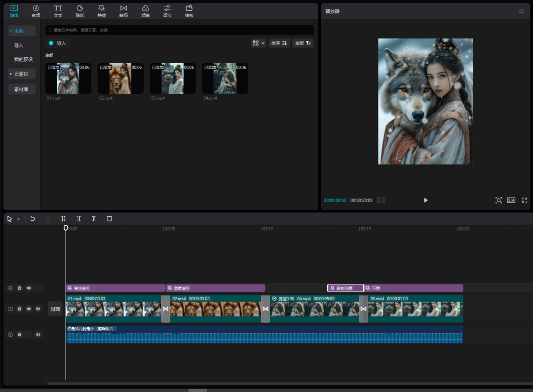This screenshot has width=533, height=392.
Task: Expand the 云素材 section in sidebar
Action: coord(22,74)
